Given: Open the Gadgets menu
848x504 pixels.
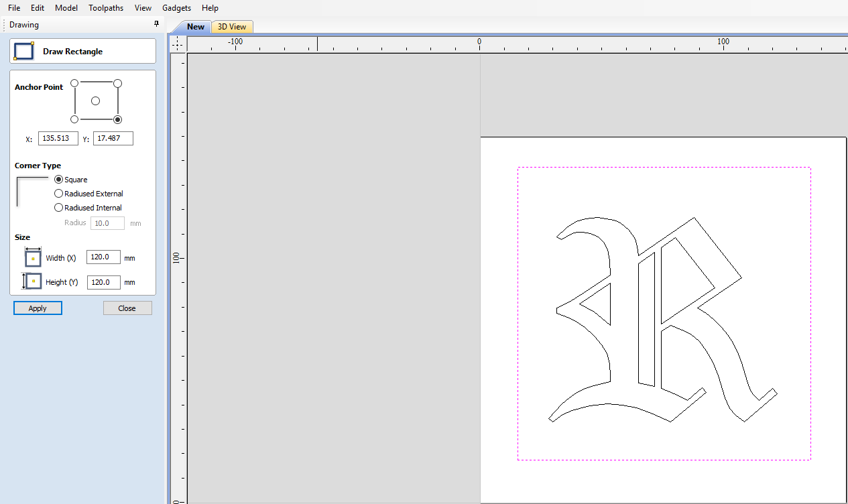Looking at the screenshot, I should (x=176, y=7).
